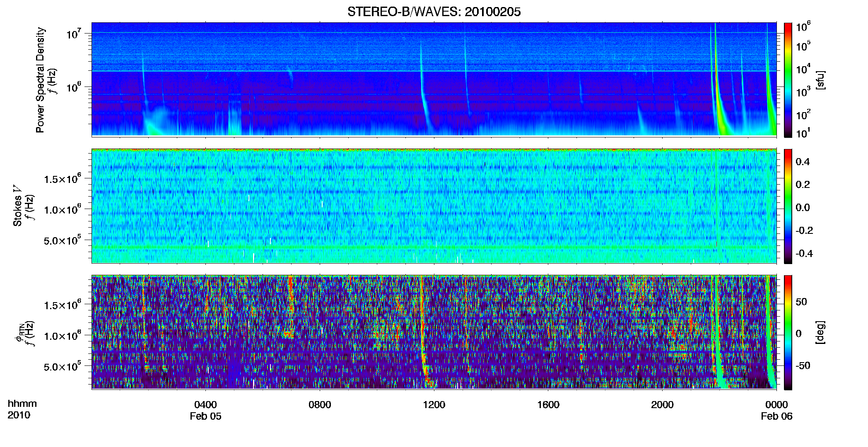This screenshot has width=868, height=447.
Task: Click the 10^5 label on sfu color bar
Action: pyautogui.click(x=803, y=46)
